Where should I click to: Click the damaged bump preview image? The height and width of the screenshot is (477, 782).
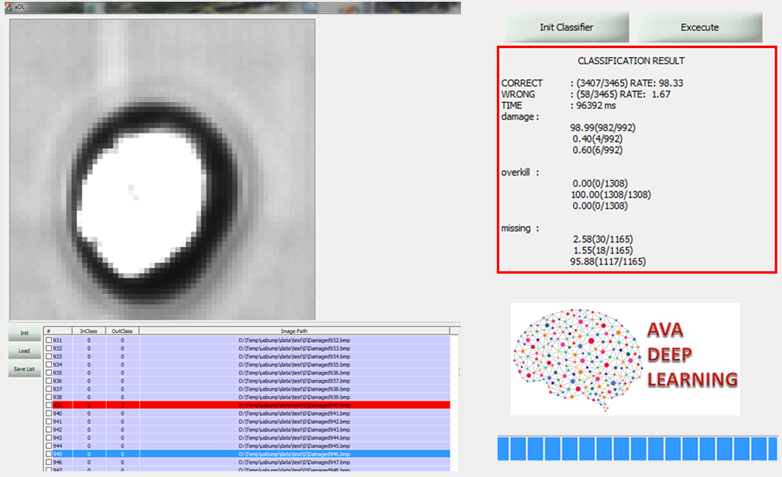click(162, 168)
